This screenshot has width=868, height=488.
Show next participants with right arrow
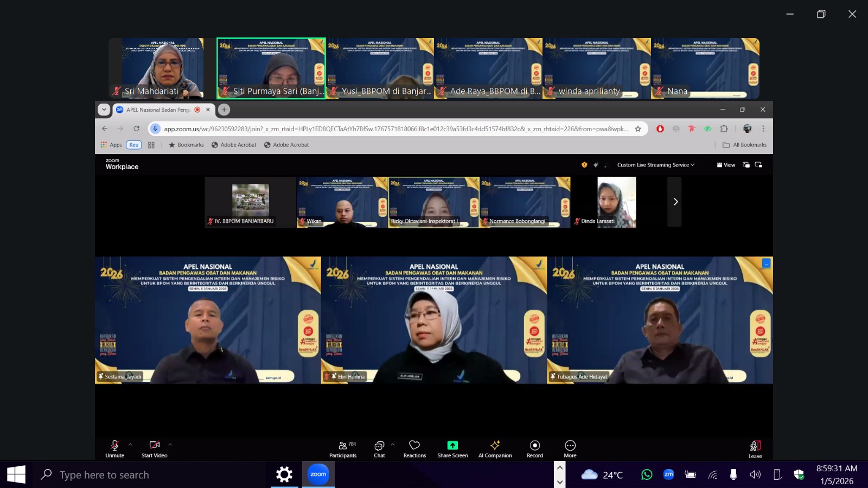coord(675,202)
